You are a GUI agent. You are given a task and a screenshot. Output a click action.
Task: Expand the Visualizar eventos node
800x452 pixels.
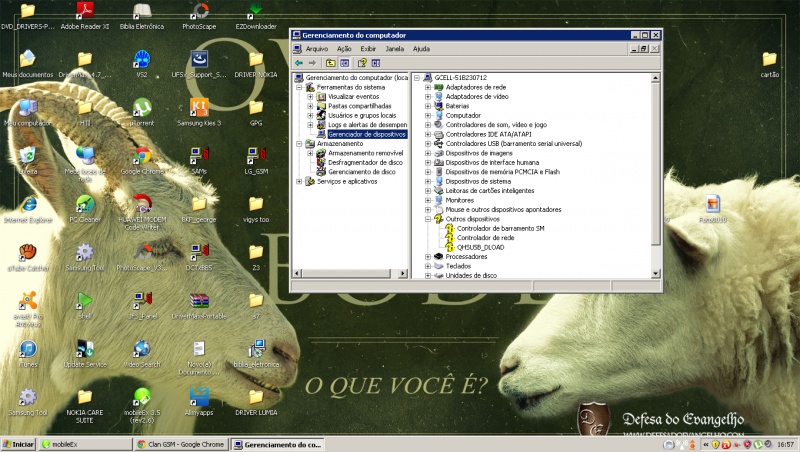tap(310, 96)
